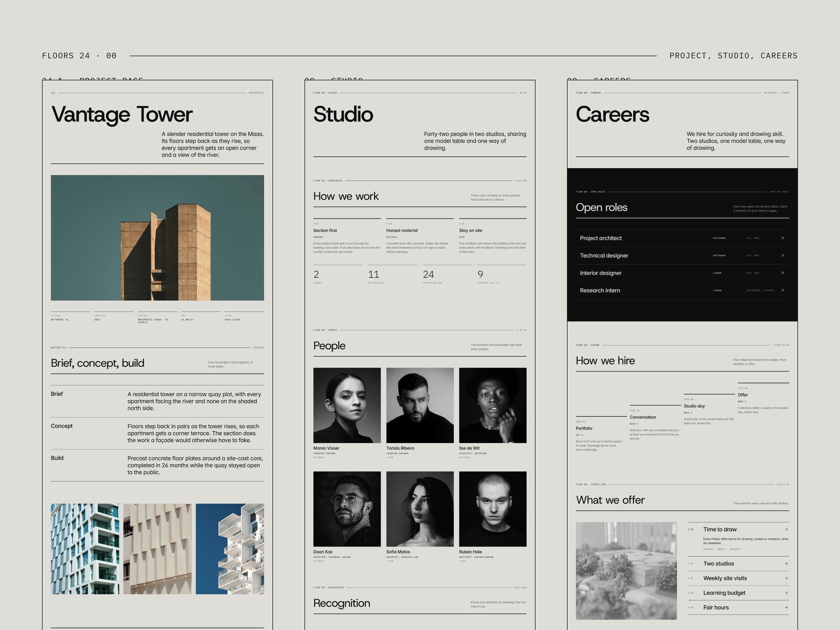Click the Careers page title

pyautogui.click(x=612, y=114)
